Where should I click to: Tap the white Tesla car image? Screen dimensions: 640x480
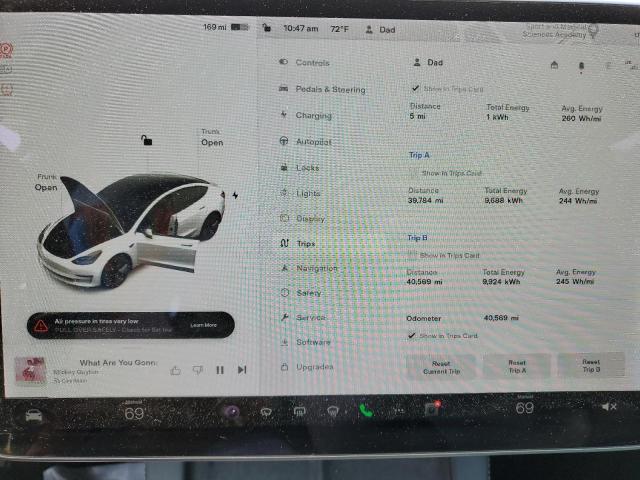point(132,231)
